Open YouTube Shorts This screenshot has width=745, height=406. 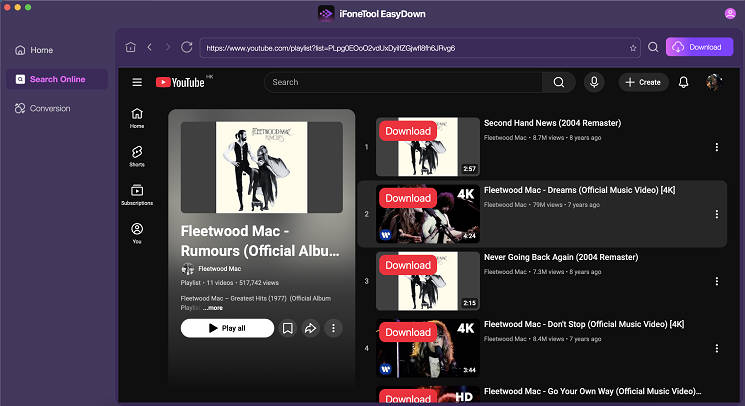point(137,156)
